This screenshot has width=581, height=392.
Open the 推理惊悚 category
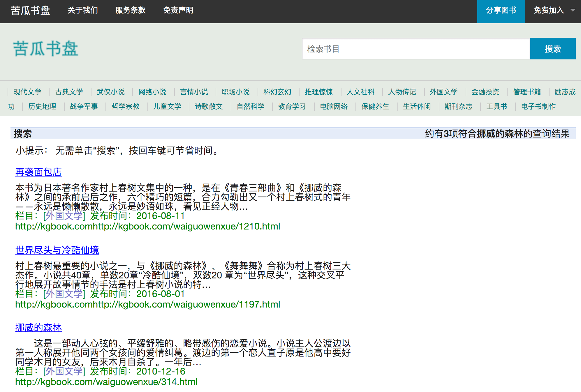pos(319,92)
